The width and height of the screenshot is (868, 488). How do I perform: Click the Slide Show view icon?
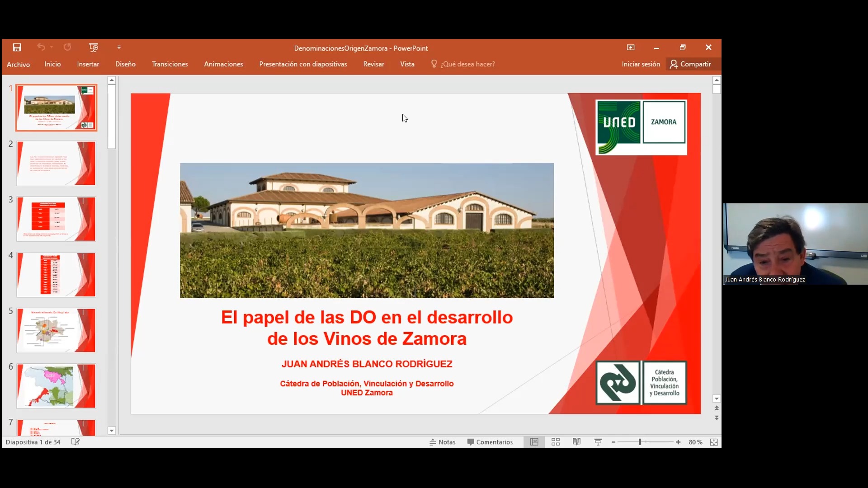598,442
